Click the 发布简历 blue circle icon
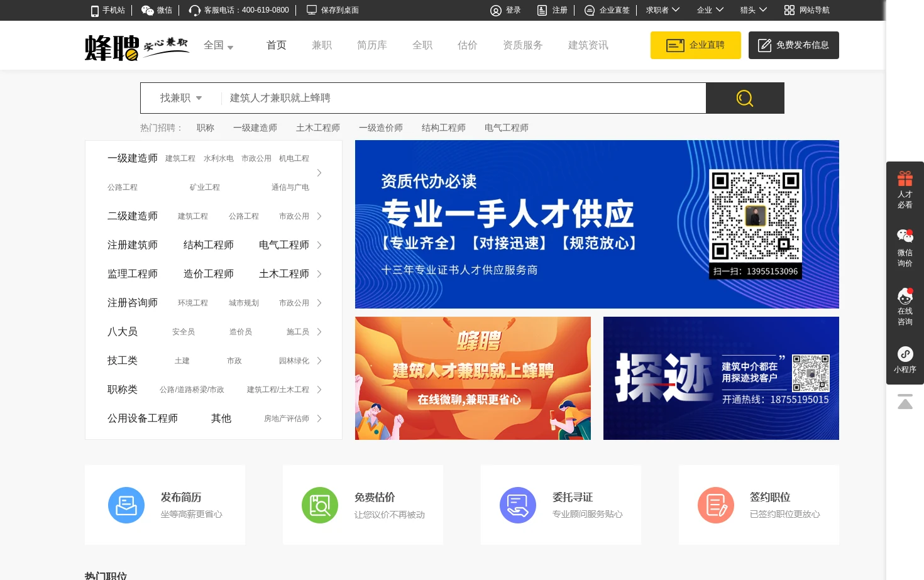Viewport: 924px width, 580px height. tap(126, 505)
